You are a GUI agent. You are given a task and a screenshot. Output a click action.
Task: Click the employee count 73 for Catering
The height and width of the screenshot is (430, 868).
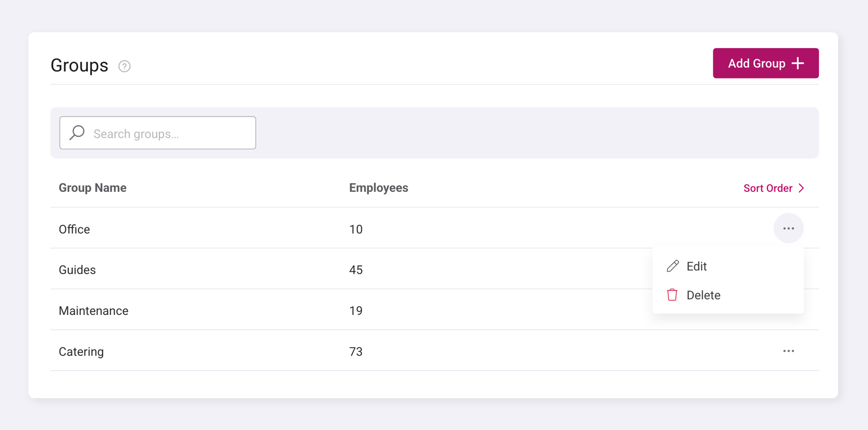coord(356,352)
